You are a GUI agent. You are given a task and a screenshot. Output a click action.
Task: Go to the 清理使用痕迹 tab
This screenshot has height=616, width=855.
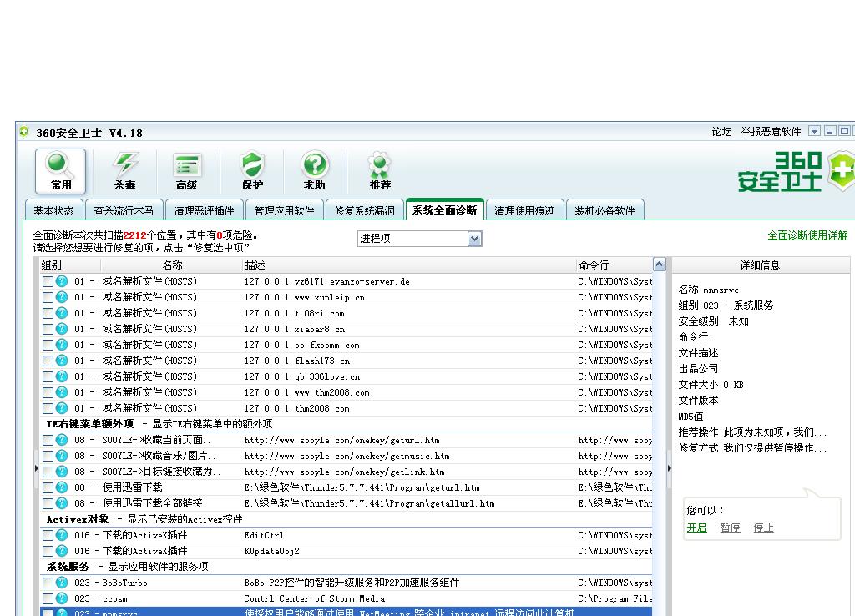click(524, 210)
